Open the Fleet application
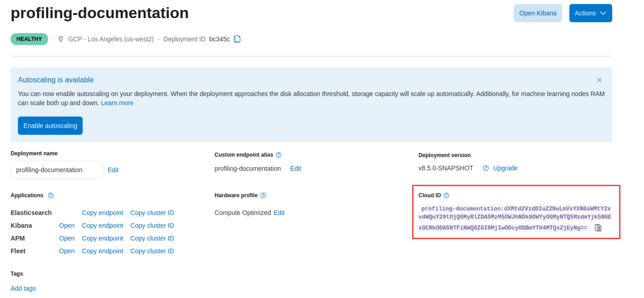Screen dimensions: 644x298 click(x=67, y=250)
